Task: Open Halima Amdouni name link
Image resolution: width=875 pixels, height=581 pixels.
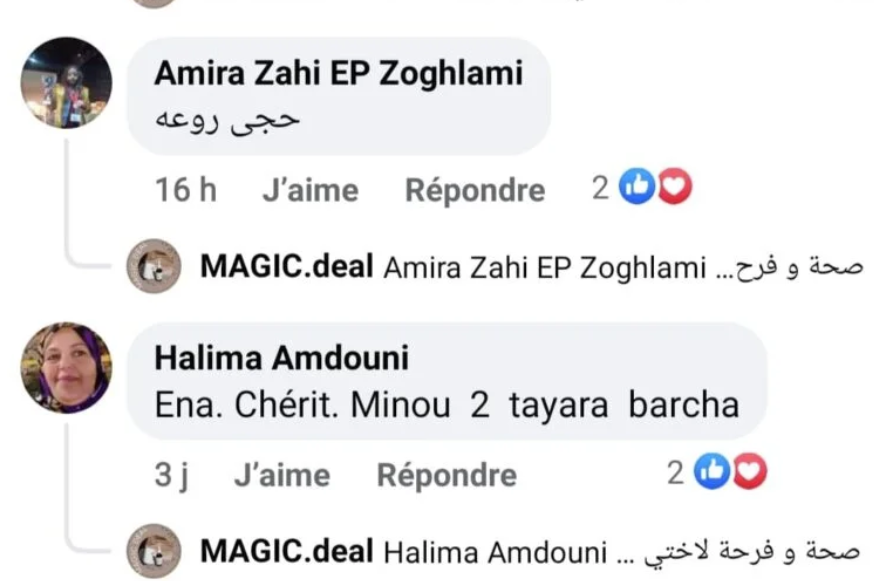Action: (x=282, y=358)
